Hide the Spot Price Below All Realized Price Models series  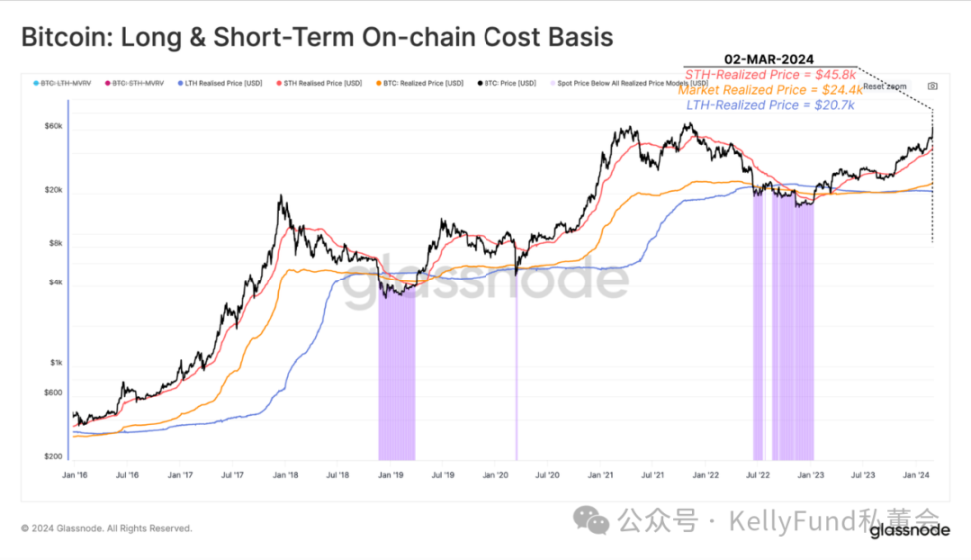tap(631, 83)
